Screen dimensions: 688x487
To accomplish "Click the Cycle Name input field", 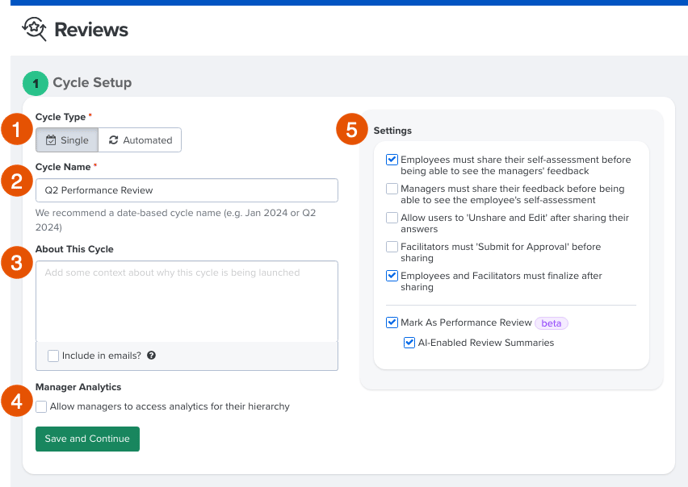I will (187, 190).
